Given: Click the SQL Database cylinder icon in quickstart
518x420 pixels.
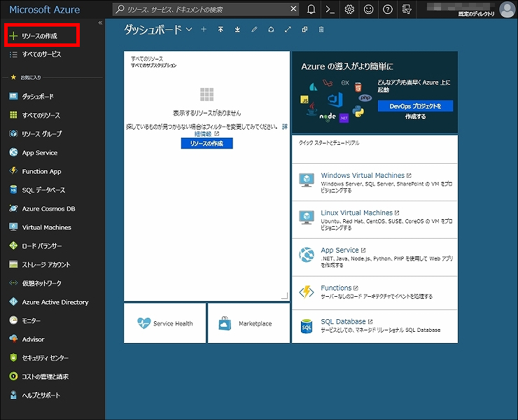Looking at the screenshot, I should [x=307, y=326].
